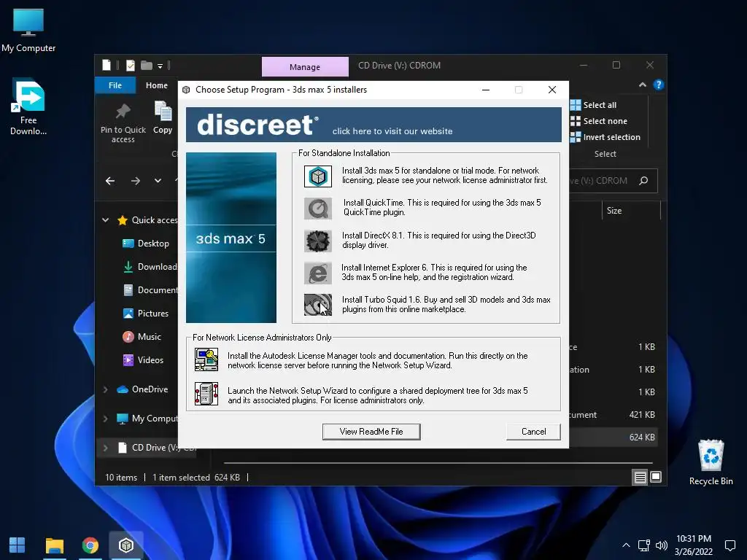Collapse the Explorer ribbon with chevron

pyautogui.click(x=642, y=85)
